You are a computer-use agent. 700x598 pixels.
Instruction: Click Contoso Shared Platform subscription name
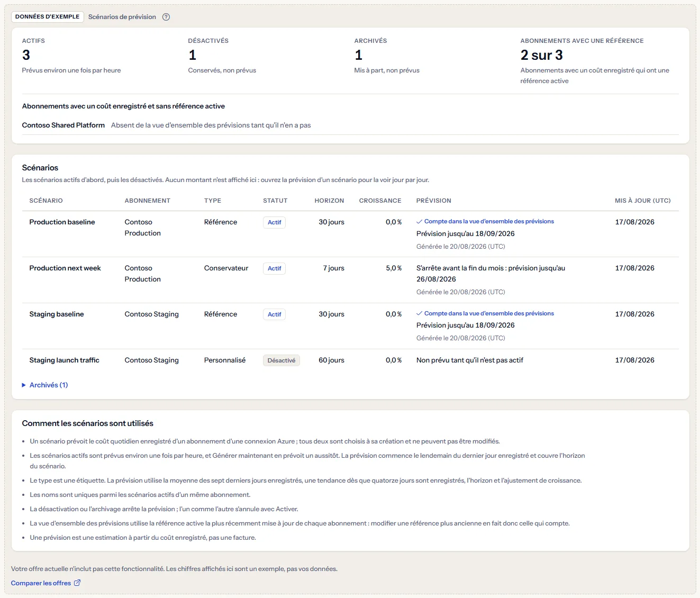point(63,125)
